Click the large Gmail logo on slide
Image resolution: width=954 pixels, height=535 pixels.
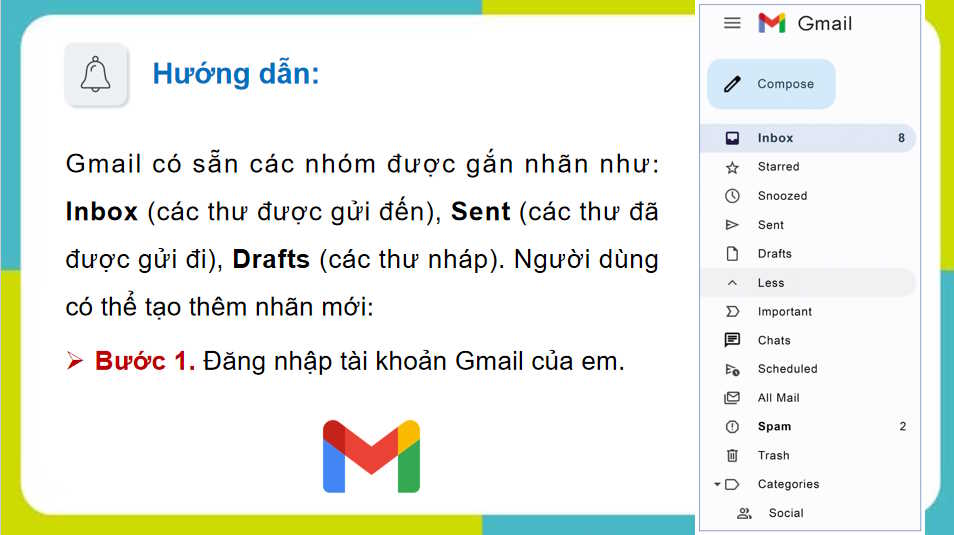pos(371,456)
